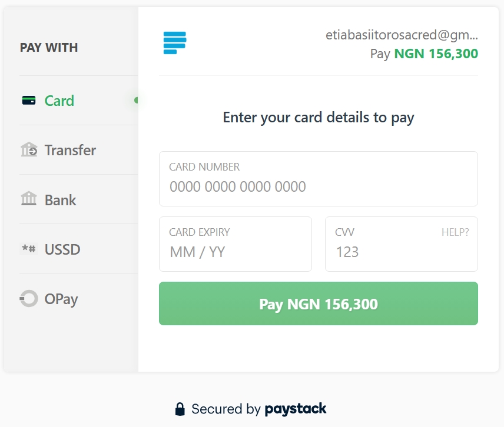Image resolution: width=504 pixels, height=427 pixels.
Task: Click the green card icon beside Card
Action: (29, 101)
